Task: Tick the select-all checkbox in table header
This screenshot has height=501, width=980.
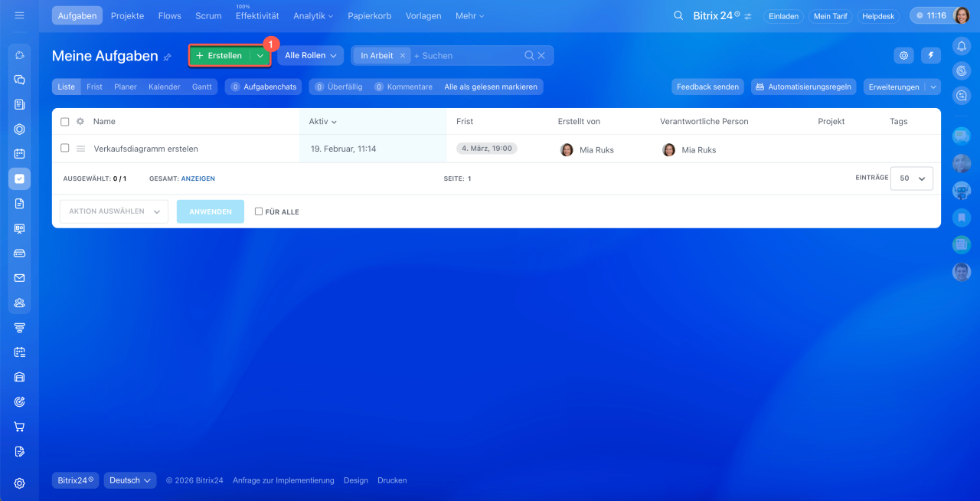Action: point(65,122)
